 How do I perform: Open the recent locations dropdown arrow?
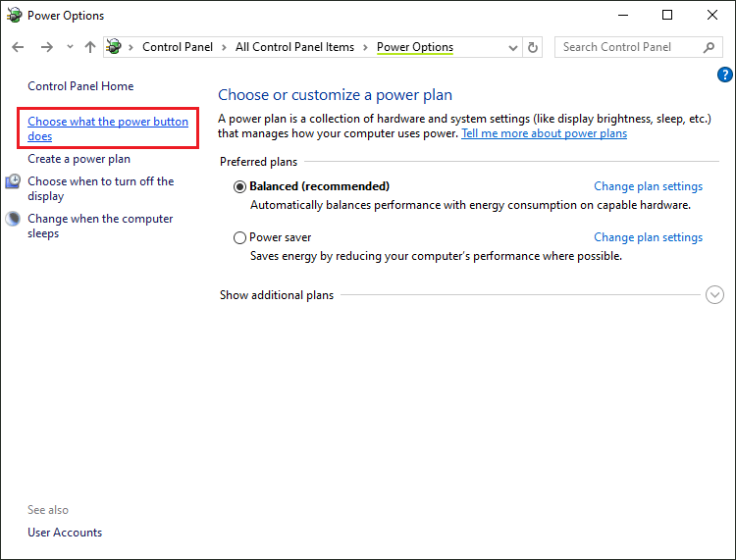point(70,47)
